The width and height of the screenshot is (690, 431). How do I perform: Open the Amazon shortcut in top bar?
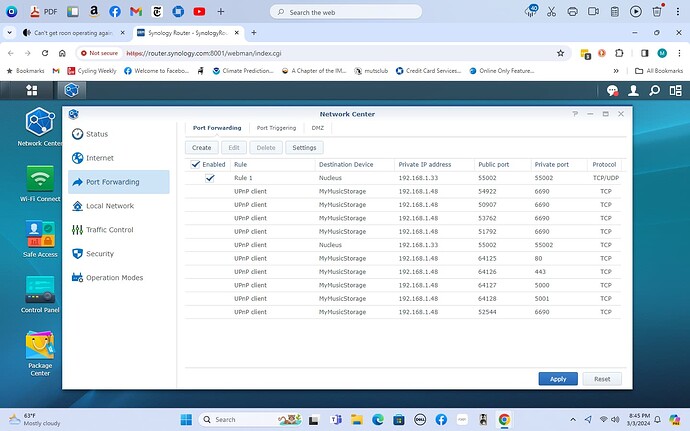pyautogui.click(x=94, y=11)
